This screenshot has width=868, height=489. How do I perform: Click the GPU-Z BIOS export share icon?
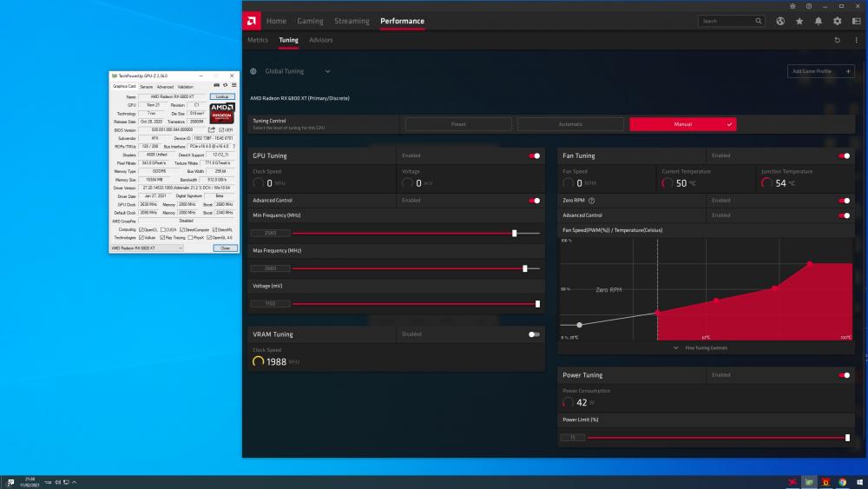click(212, 129)
